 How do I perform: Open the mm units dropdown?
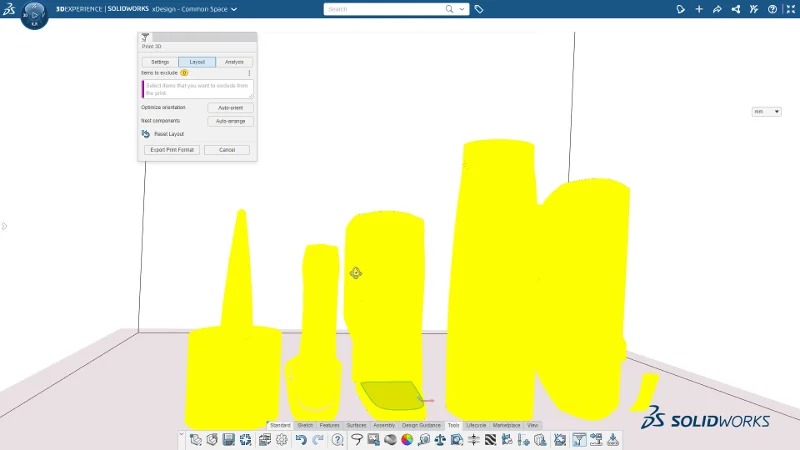coord(767,112)
